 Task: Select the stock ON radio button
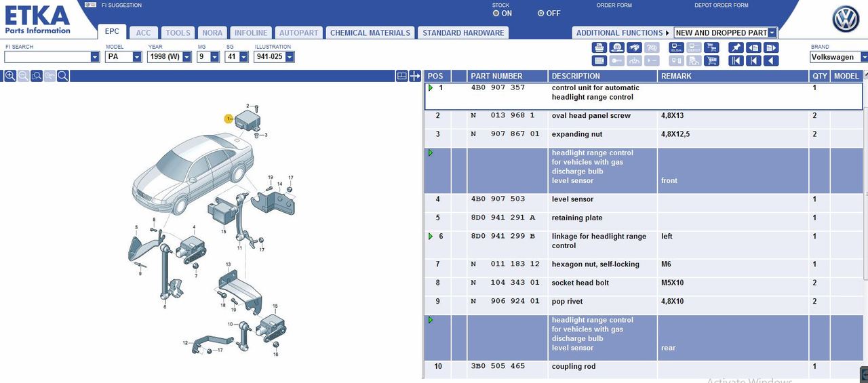coord(496,13)
